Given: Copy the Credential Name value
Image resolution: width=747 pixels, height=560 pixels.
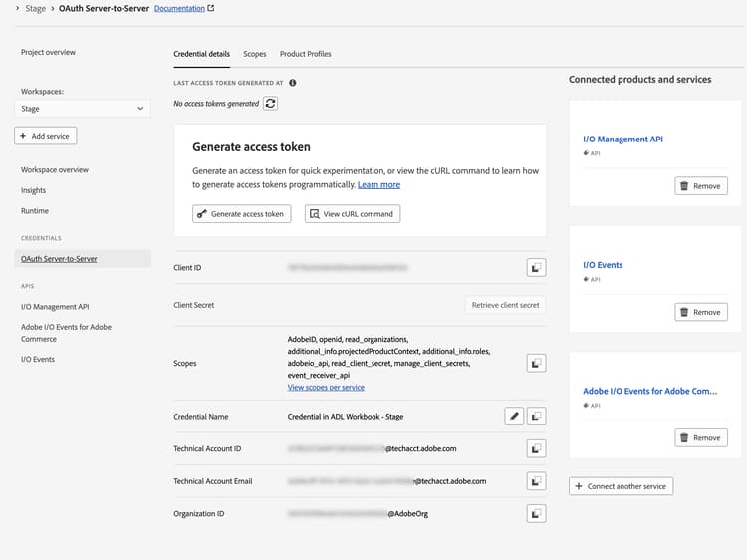Looking at the screenshot, I should (x=536, y=417).
